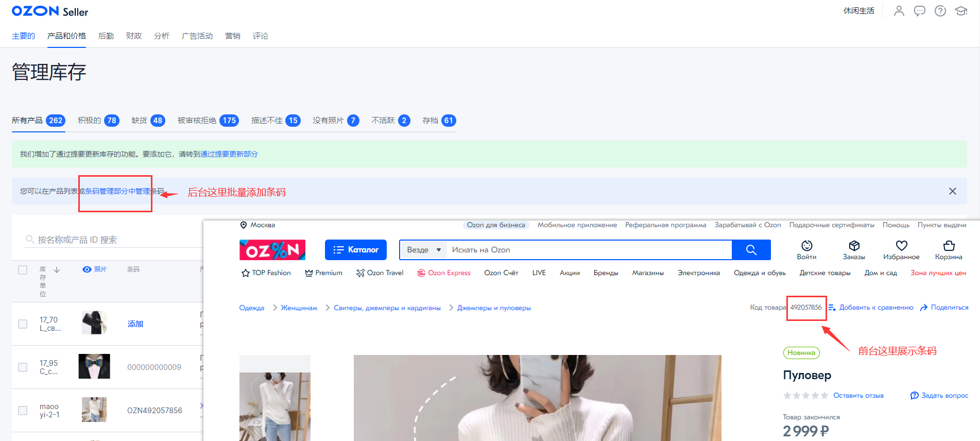Open the Корзина cart icon
The width and height of the screenshot is (980, 441).
pos(949,246)
